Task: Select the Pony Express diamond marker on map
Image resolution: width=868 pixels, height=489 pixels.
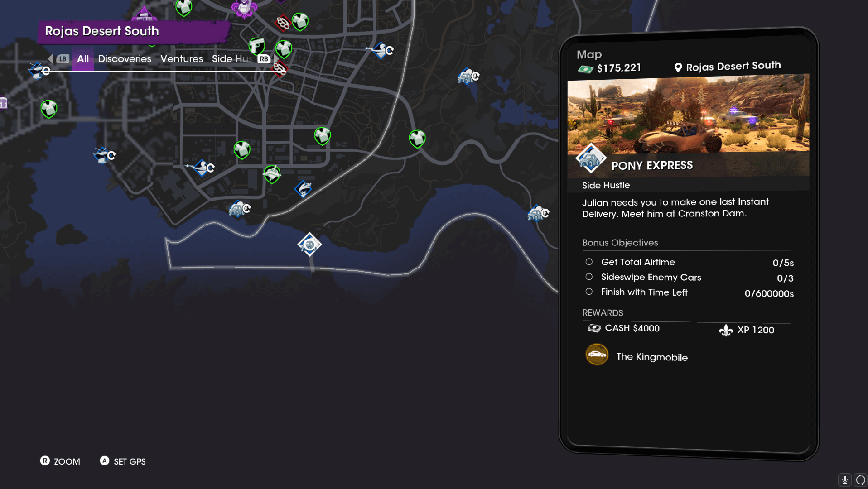Action: [309, 244]
